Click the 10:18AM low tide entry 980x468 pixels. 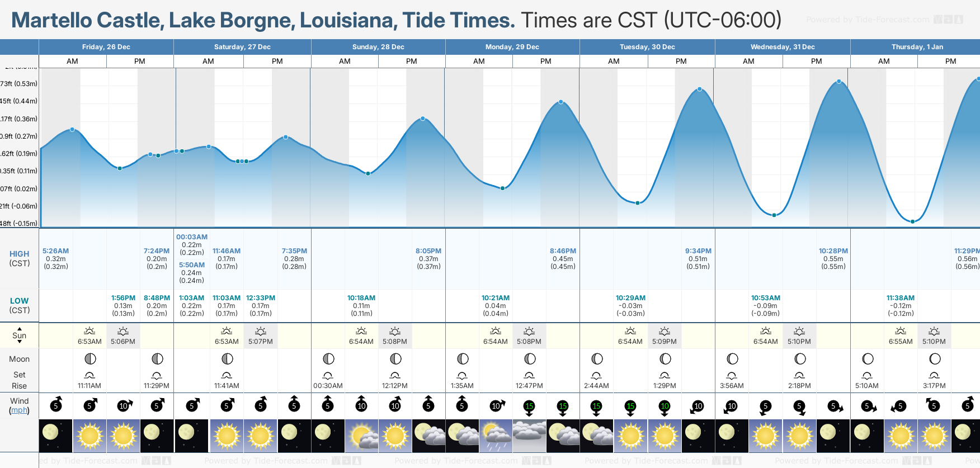point(361,305)
